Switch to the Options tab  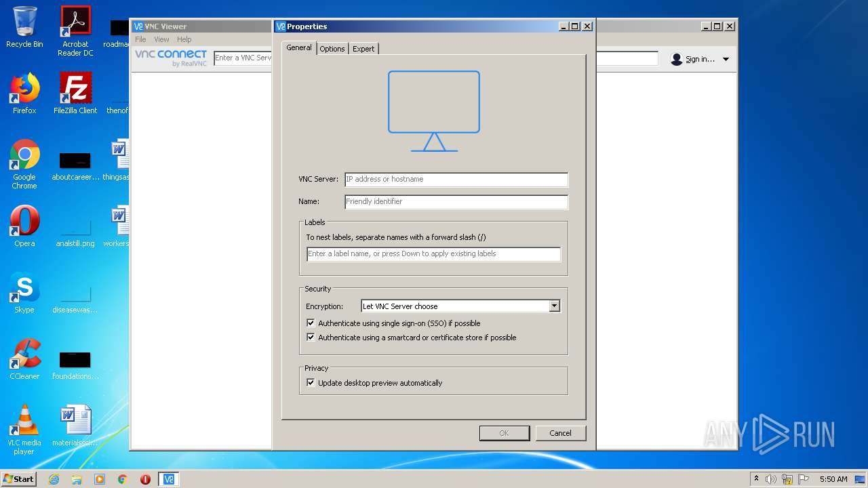click(x=332, y=49)
